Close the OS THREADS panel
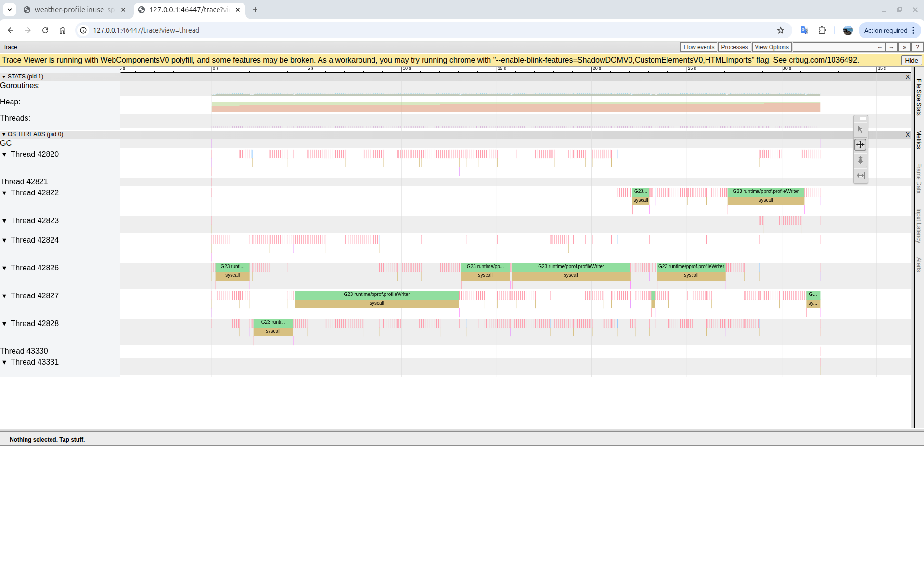 tap(908, 134)
